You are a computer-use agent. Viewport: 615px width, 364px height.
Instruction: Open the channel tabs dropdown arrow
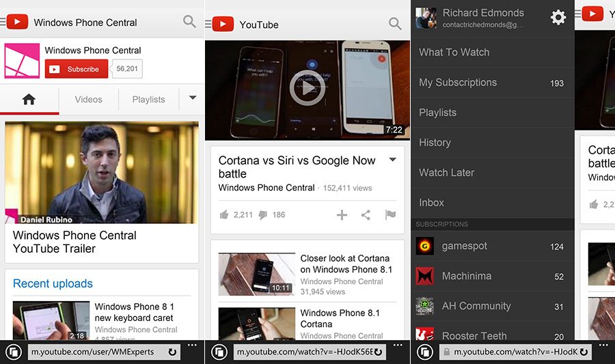click(192, 98)
